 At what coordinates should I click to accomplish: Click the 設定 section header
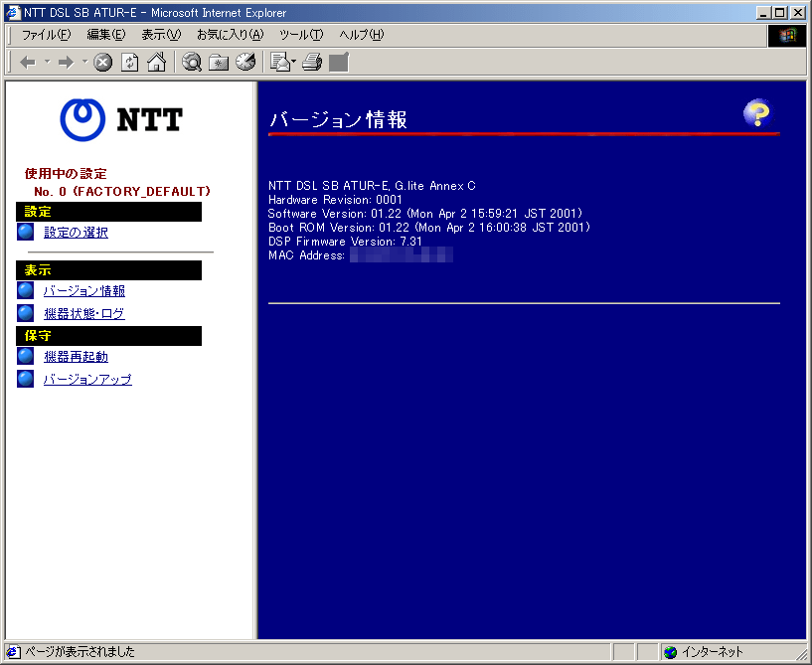pos(108,212)
